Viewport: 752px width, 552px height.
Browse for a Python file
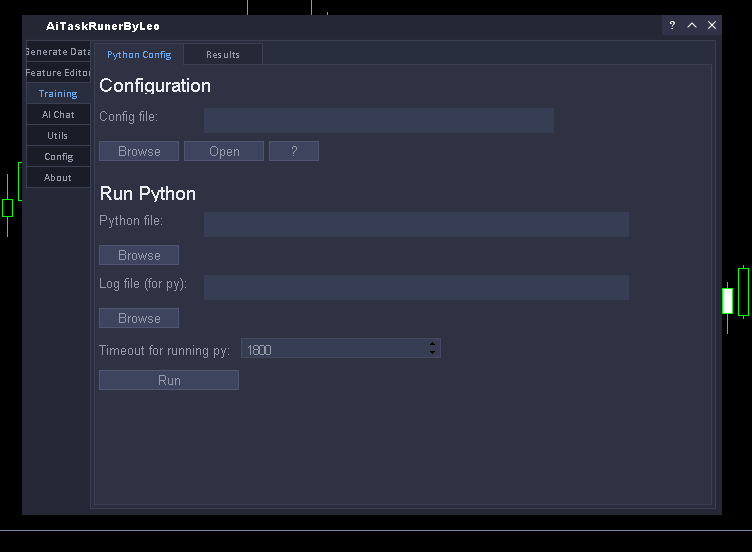[x=139, y=255]
